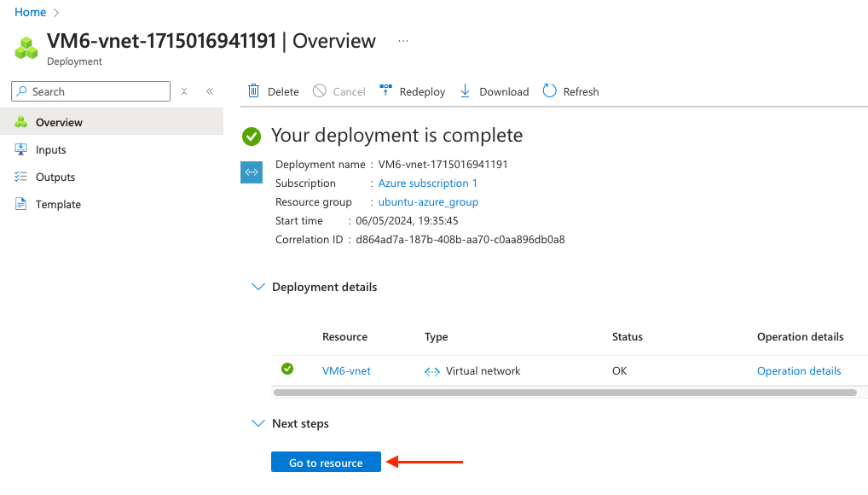Collapse the Next steps section chevron
Image resolution: width=868 pixels, height=495 pixels.
[x=258, y=423]
